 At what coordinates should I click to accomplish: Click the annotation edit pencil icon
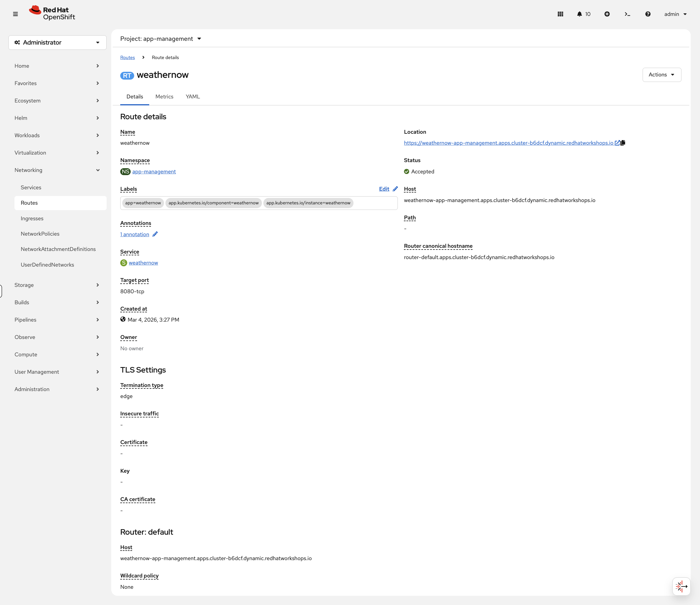tap(155, 234)
